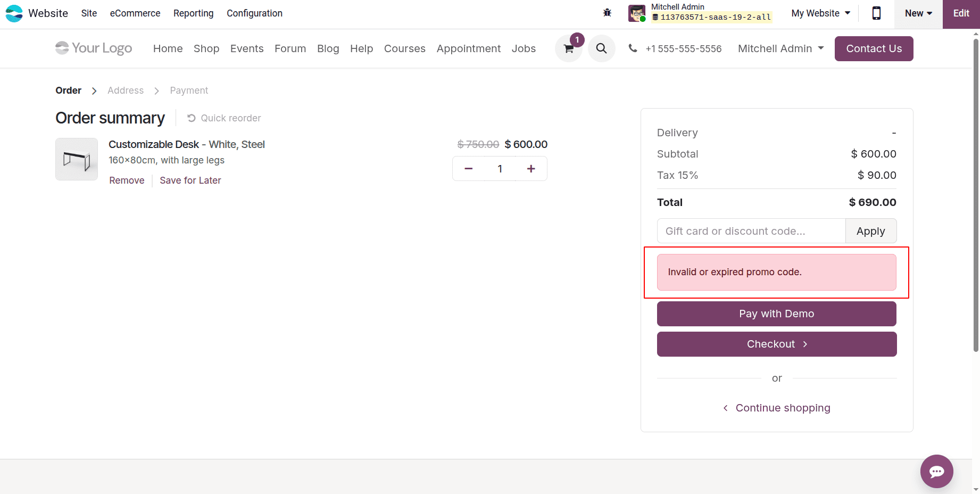Click the strikethrough price $ 750.00
Screen dimensions: 980x494
point(478,144)
